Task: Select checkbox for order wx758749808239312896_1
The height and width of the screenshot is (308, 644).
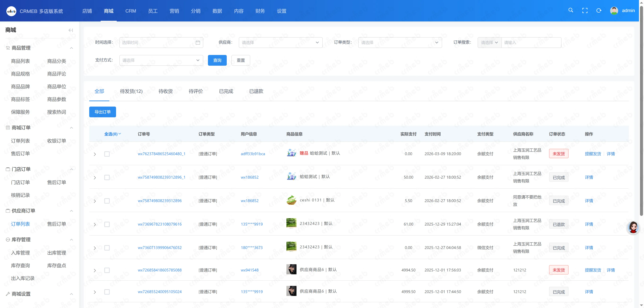Action: pyautogui.click(x=107, y=177)
